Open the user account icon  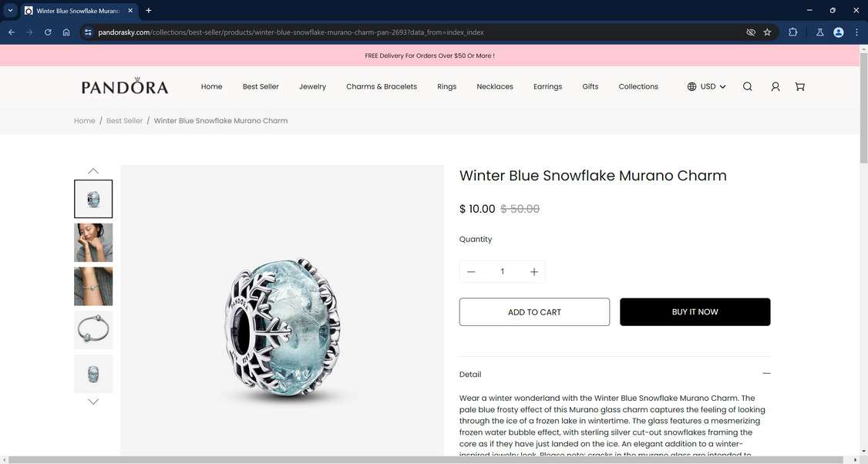(775, 86)
